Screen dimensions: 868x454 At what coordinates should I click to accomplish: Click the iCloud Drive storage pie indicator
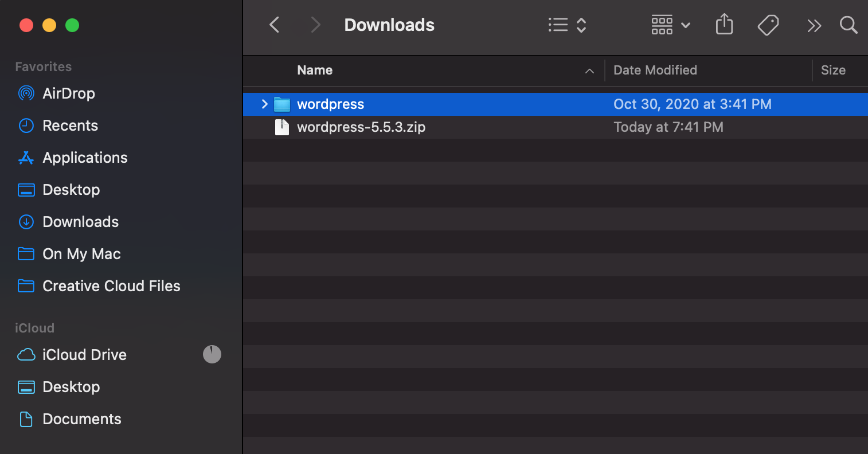(212, 354)
